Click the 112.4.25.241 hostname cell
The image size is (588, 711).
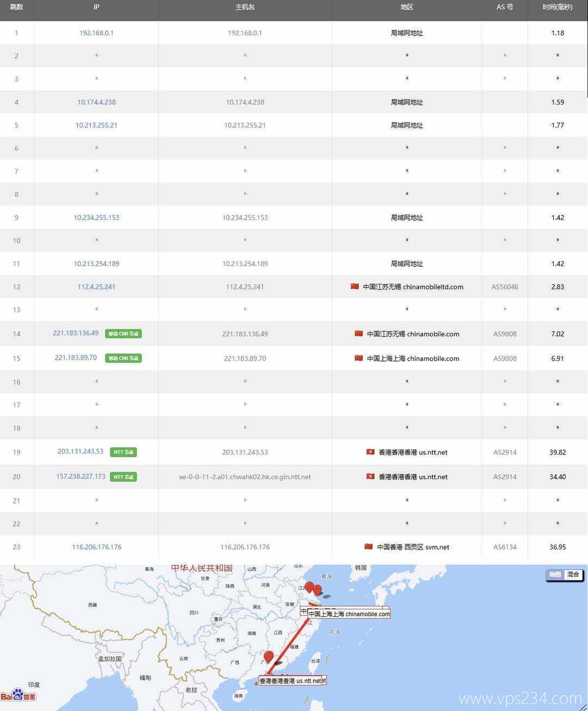click(245, 287)
